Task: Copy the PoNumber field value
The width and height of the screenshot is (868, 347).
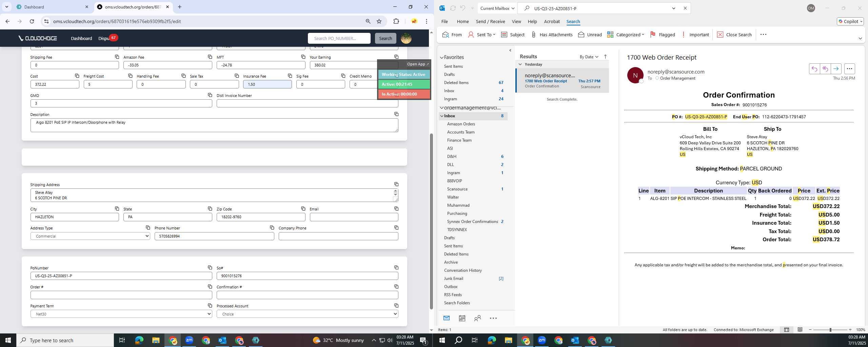Action: (x=210, y=267)
